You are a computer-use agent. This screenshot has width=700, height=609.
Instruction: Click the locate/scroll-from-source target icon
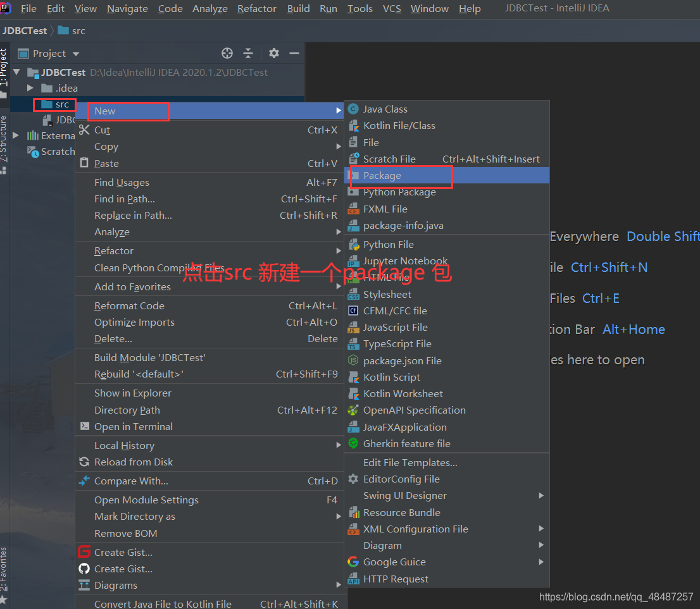[x=227, y=54]
